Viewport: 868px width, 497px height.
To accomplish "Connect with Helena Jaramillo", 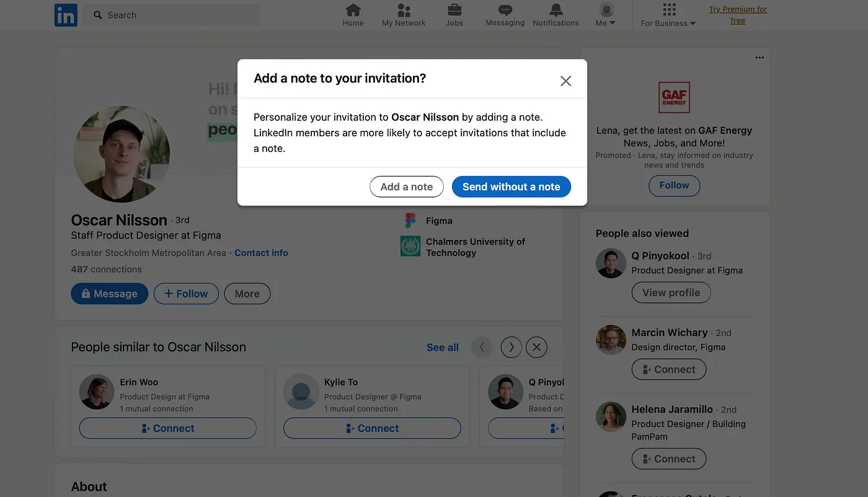I will click(x=668, y=459).
